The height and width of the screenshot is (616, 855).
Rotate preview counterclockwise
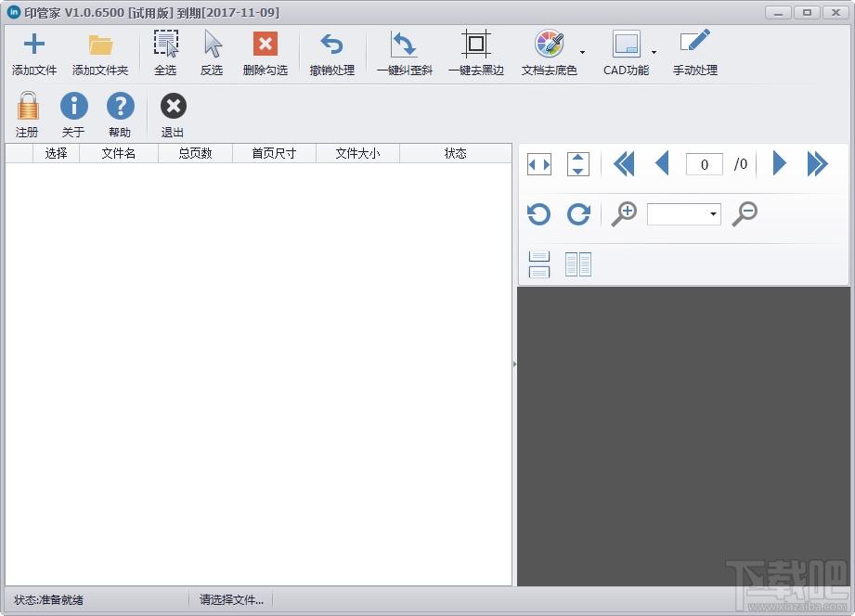point(538,213)
